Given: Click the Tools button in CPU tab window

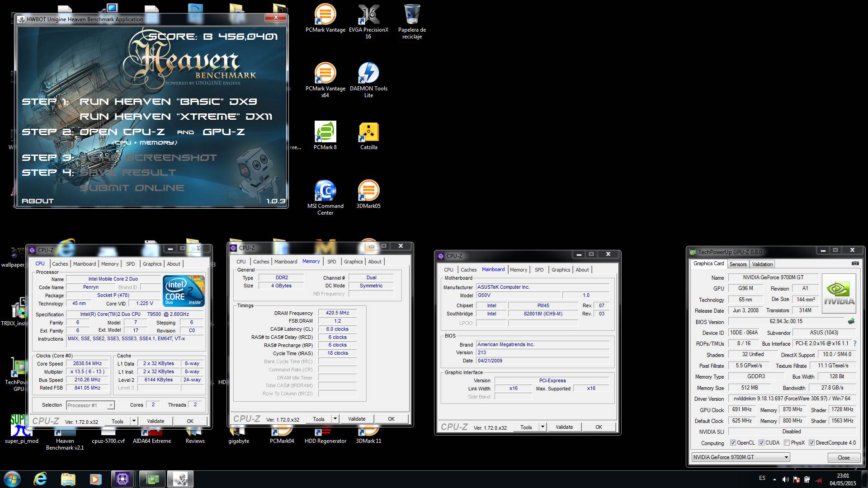Looking at the screenshot, I should [118, 421].
